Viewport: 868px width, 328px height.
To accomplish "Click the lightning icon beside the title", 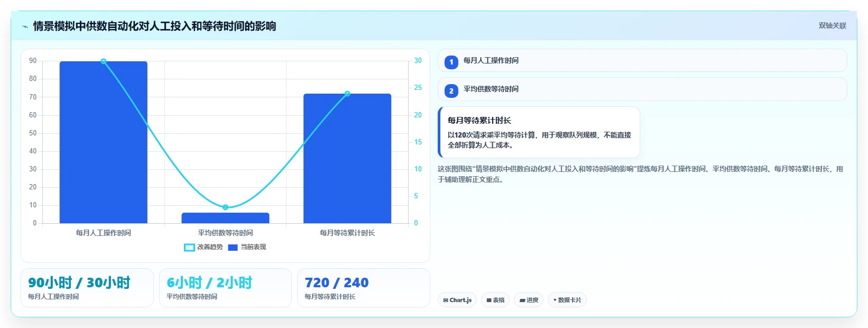I will (25, 26).
